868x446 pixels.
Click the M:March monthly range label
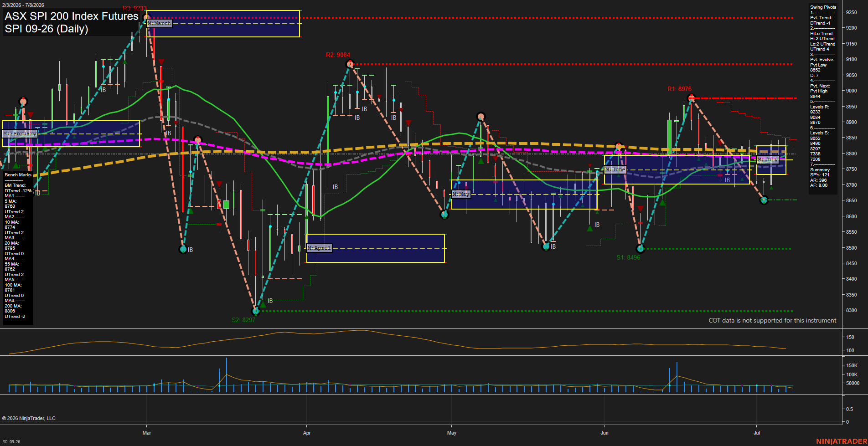[160, 23]
